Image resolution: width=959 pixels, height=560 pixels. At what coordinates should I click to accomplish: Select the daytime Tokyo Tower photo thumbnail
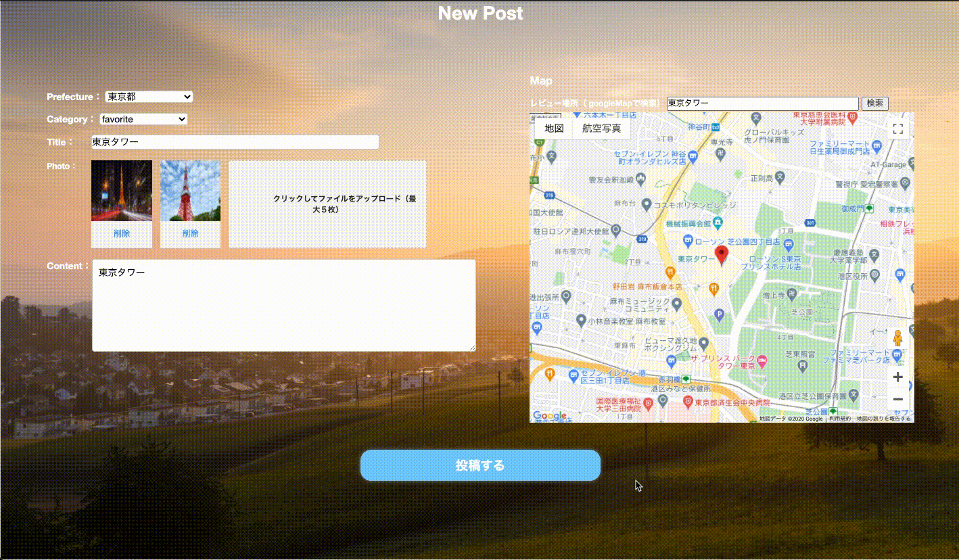190,191
